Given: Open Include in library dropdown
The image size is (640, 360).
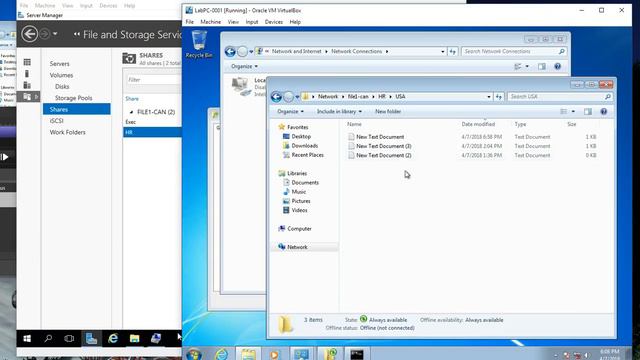Looking at the screenshot, I should tap(339, 111).
